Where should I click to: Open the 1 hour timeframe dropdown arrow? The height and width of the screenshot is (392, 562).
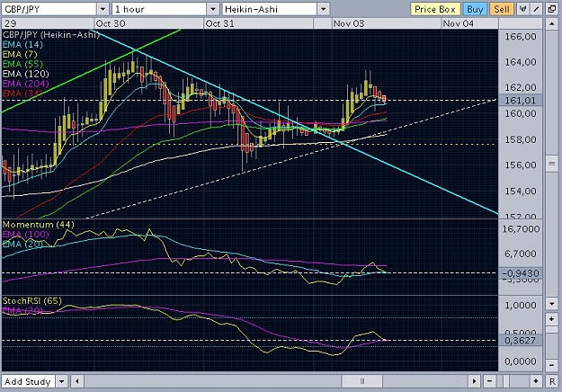pyautogui.click(x=213, y=9)
